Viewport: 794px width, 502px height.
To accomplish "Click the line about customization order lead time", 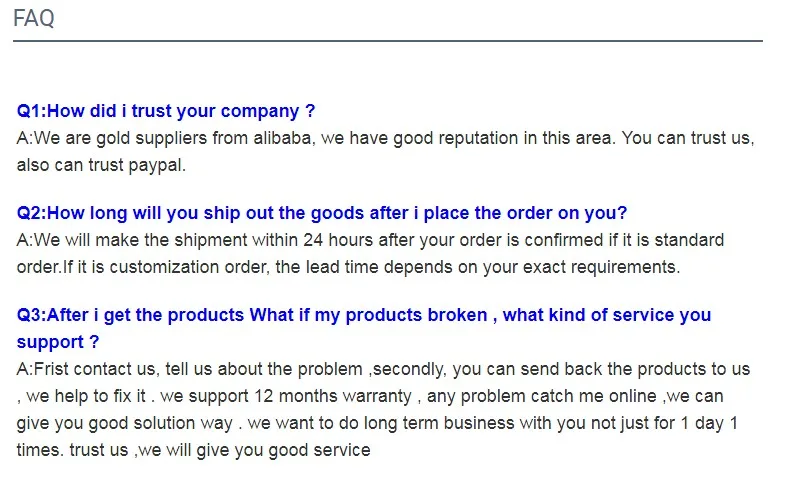I will click(348, 266).
